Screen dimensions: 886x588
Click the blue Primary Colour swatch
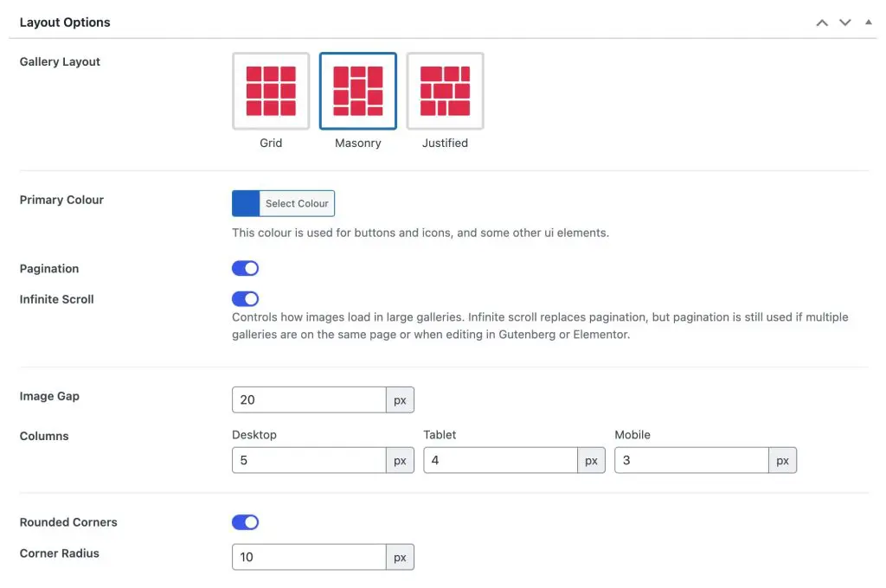[246, 203]
